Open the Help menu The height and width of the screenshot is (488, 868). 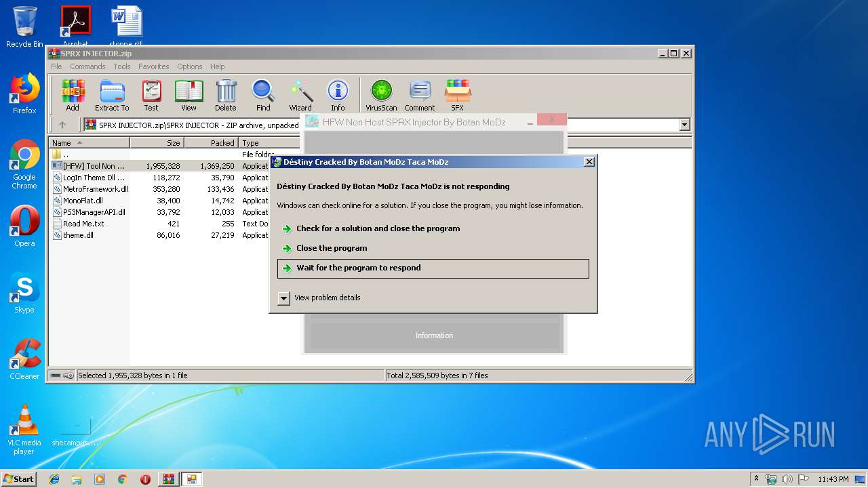(x=217, y=66)
